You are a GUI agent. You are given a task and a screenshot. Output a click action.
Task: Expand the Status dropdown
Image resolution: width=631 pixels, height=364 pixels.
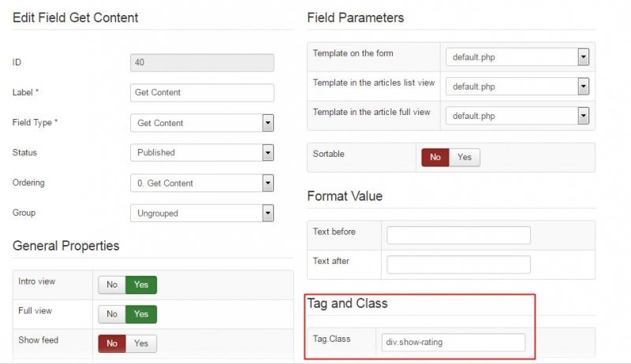point(202,153)
